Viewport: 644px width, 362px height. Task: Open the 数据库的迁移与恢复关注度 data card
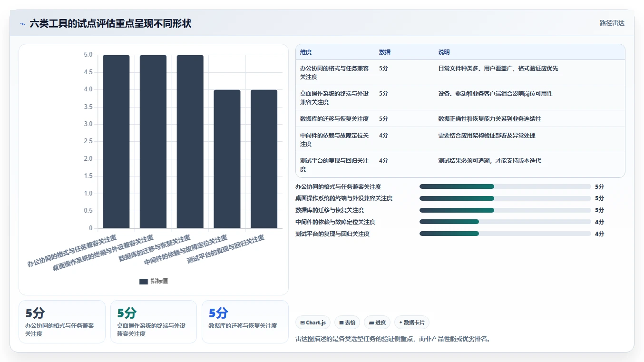[245, 322]
